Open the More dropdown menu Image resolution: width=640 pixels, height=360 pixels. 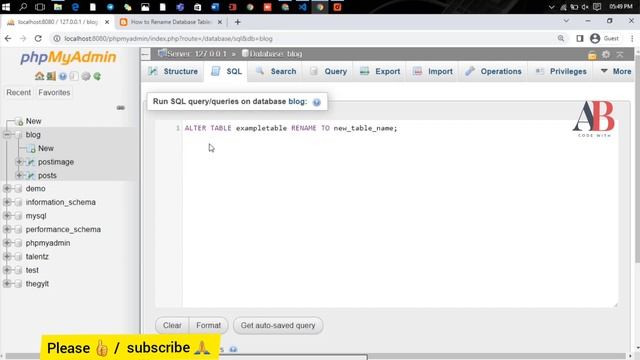[616, 71]
